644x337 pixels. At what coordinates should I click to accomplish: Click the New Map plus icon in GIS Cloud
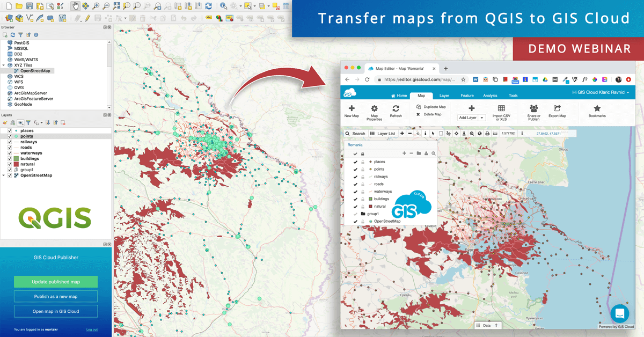[x=352, y=109]
